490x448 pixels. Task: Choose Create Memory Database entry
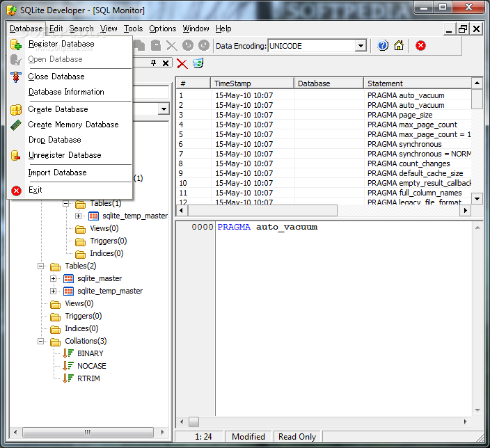(70, 125)
